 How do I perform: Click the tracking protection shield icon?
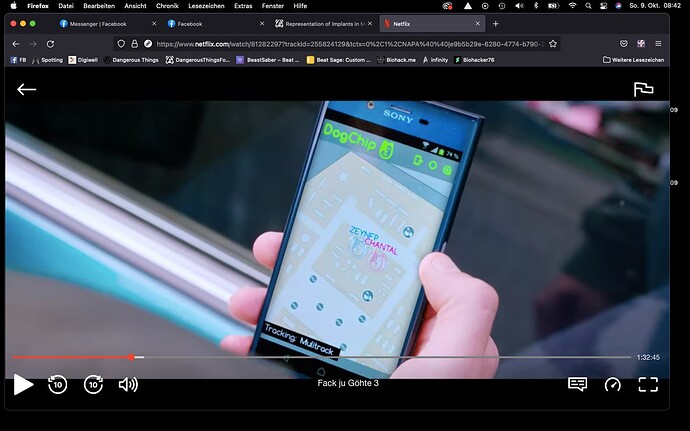pyautogui.click(x=121, y=44)
